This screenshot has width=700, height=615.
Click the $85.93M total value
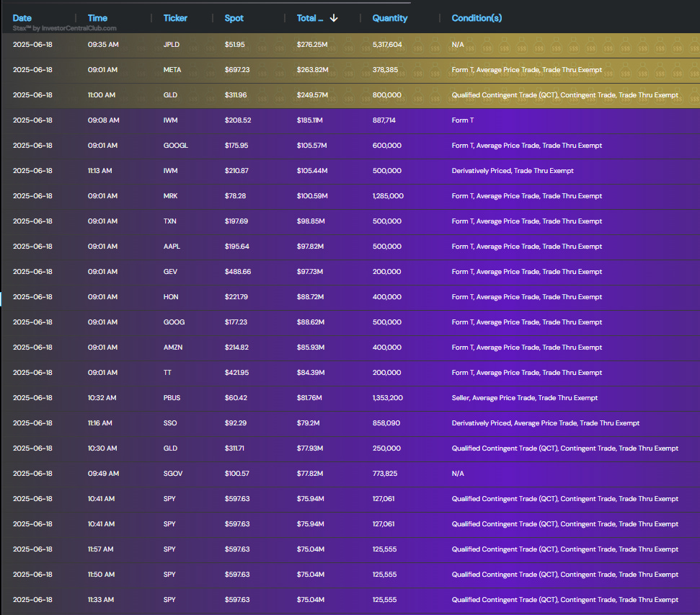pyautogui.click(x=311, y=348)
